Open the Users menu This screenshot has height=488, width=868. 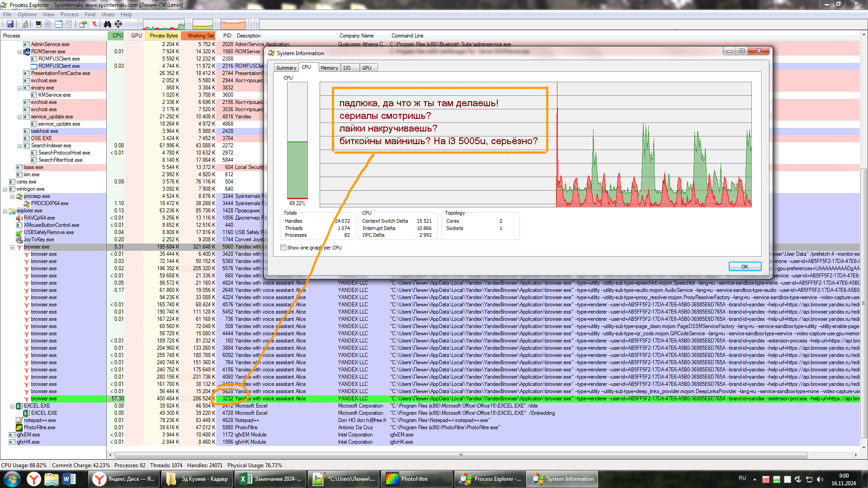(x=108, y=14)
